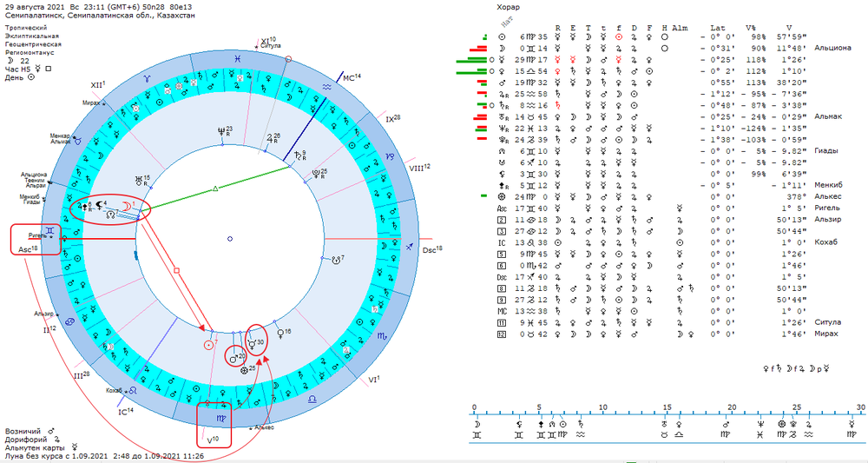The height and width of the screenshot is (463, 868).
Task: Click the 'Хорар' title above the table
Action: pos(508,8)
